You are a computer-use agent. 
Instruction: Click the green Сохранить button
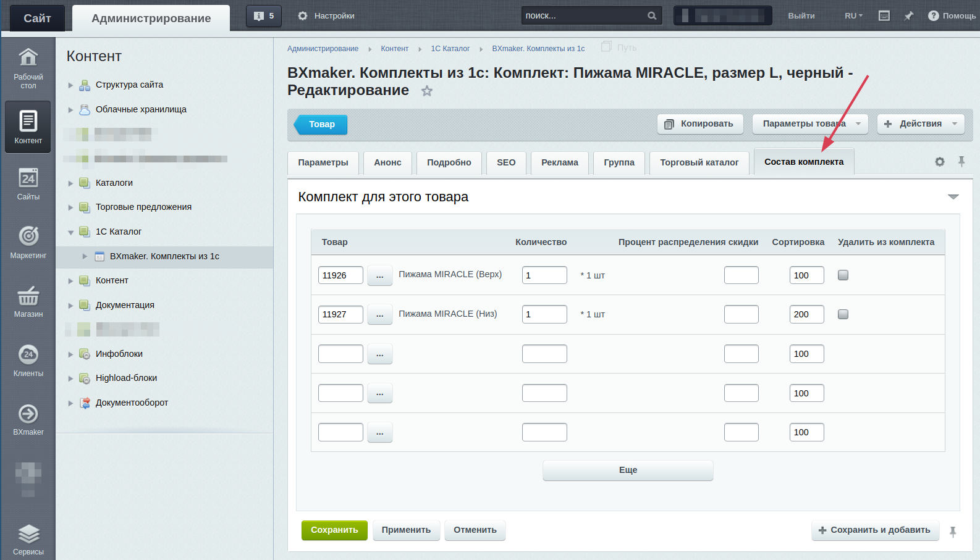point(334,530)
